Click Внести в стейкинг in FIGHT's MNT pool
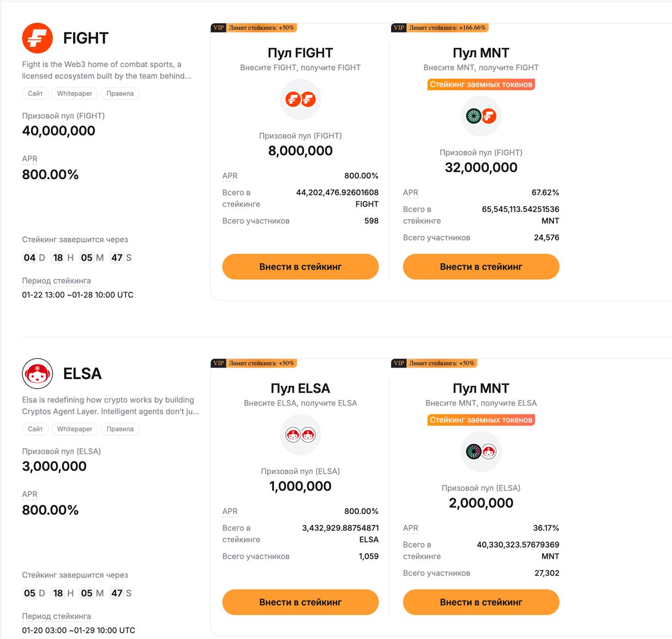 480,267
